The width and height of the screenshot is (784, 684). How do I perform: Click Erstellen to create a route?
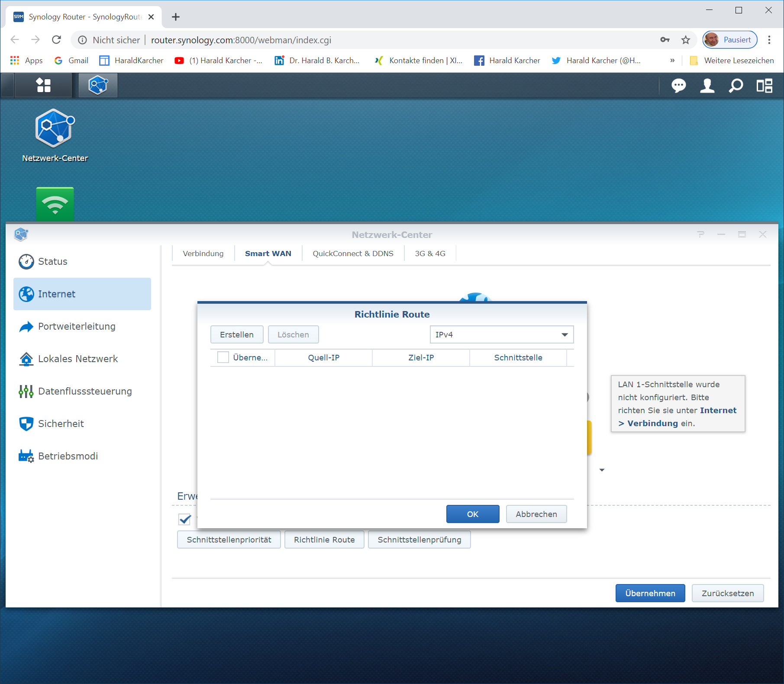236,334
